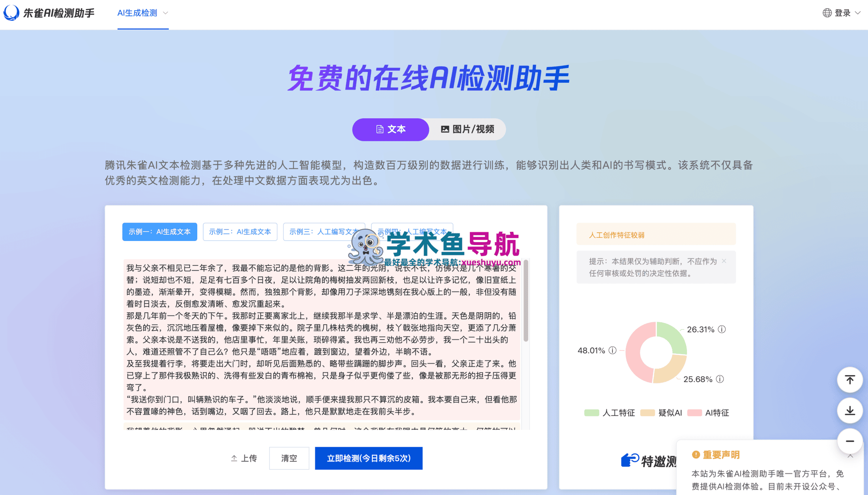Expand the AI生成检测 dropdown chevron
The width and height of the screenshot is (868, 495).
click(x=166, y=13)
